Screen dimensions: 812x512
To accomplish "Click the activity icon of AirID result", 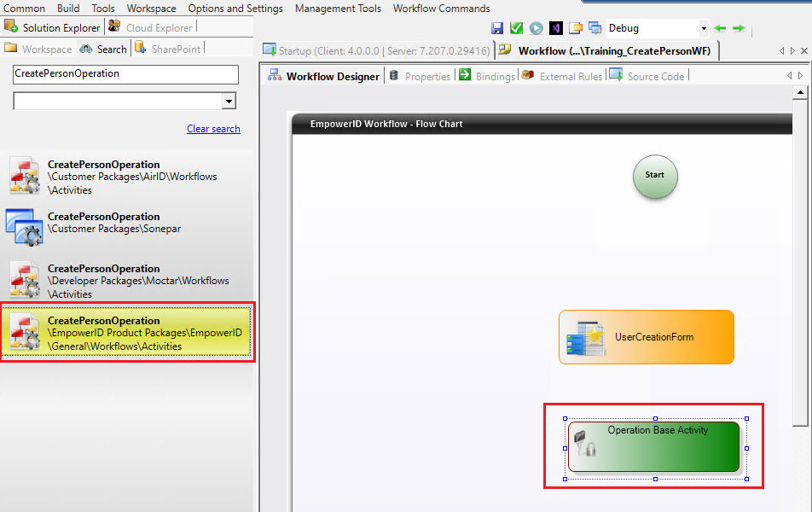I will [x=25, y=176].
